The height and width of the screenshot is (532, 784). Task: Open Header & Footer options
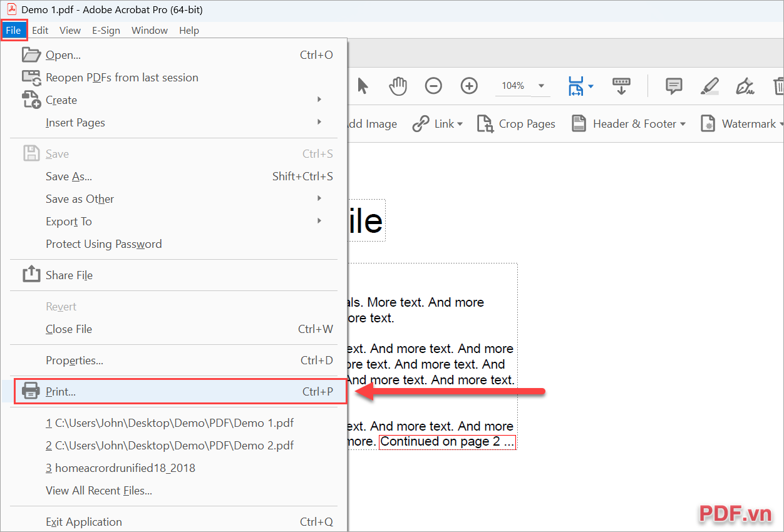point(629,124)
